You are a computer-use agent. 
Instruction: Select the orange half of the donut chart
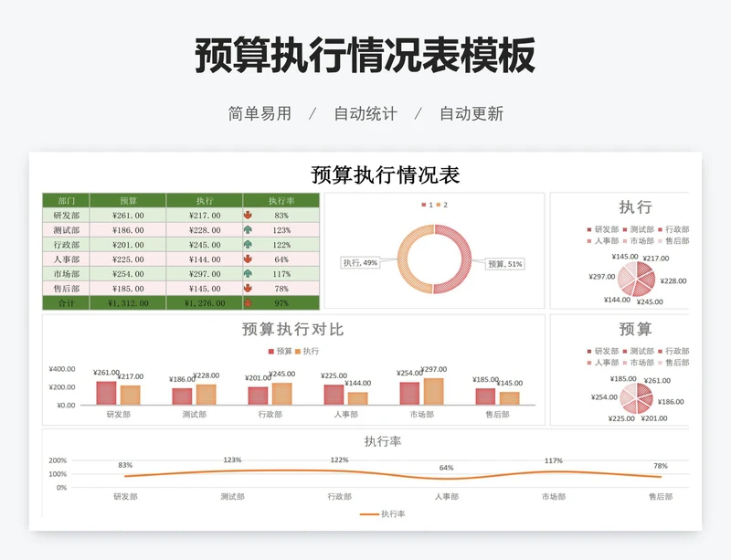[404, 259]
